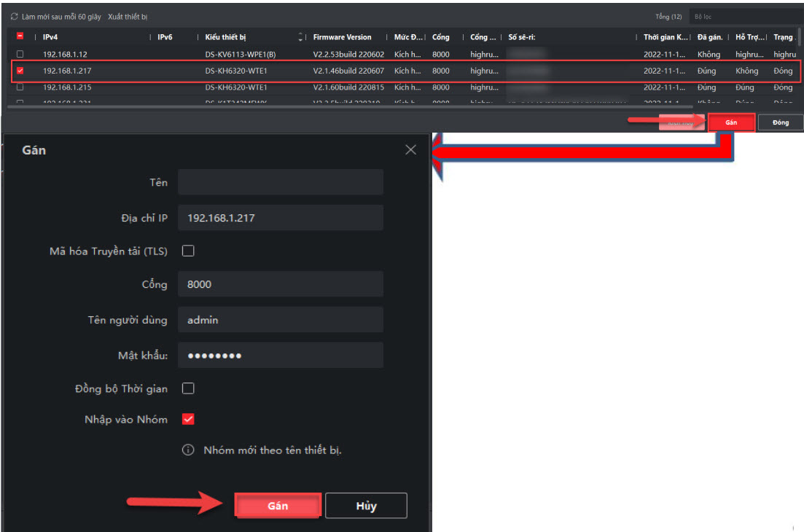Close the Gán dialog with X icon
Image resolution: width=804 pixels, height=532 pixels.
click(x=411, y=149)
